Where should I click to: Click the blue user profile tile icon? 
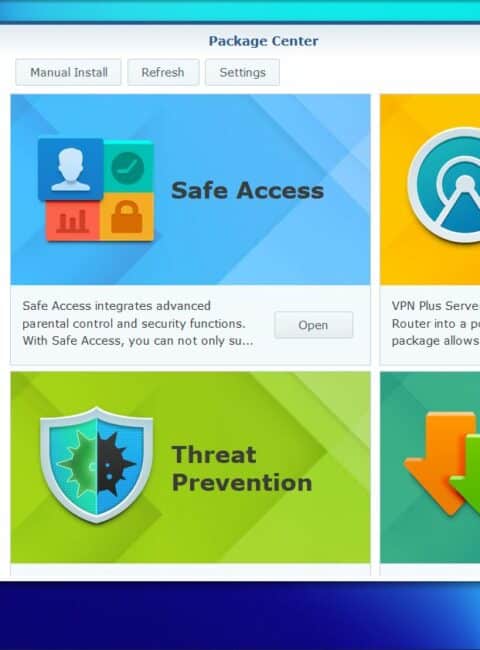(x=70, y=170)
